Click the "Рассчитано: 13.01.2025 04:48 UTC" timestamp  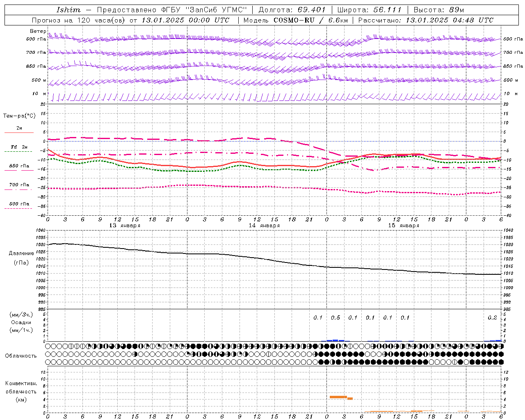click(x=426, y=20)
